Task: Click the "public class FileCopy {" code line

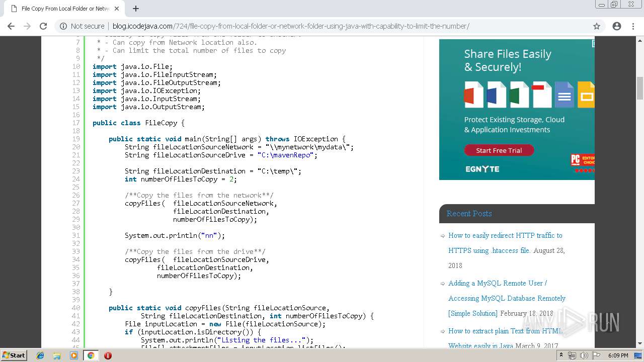Action: point(138,123)
